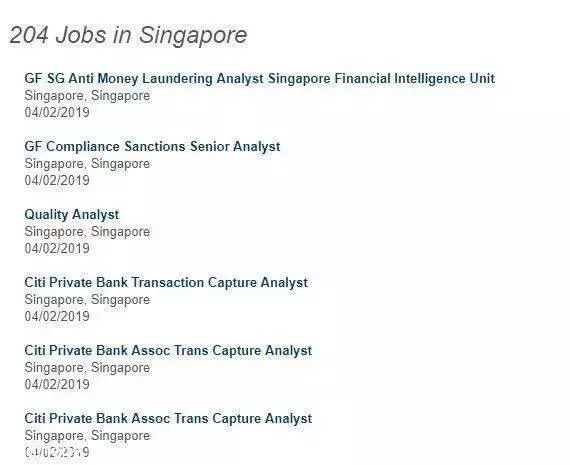
Task: Click the 204 Jobs in Singapore heading
Action: tap(128, 36)
